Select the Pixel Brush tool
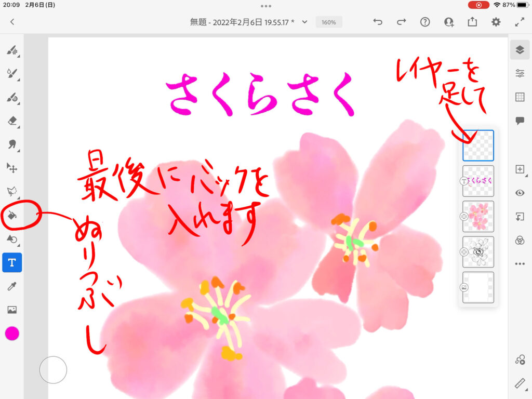The width and height of the screenshot is (532, 399). (x=12, y=51)
